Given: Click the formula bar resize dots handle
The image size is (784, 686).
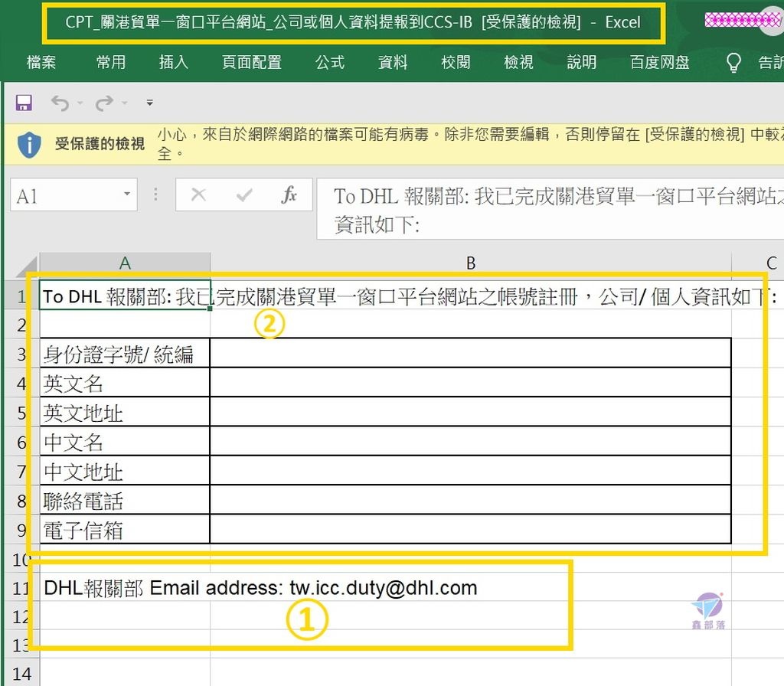Looking at the screenshot, I should tap(155, 194).
